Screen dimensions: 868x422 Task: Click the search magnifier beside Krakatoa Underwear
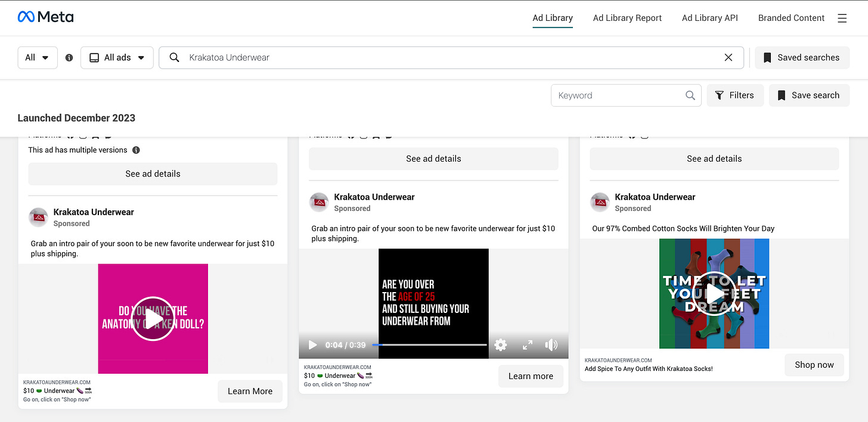tap(174, 57)
